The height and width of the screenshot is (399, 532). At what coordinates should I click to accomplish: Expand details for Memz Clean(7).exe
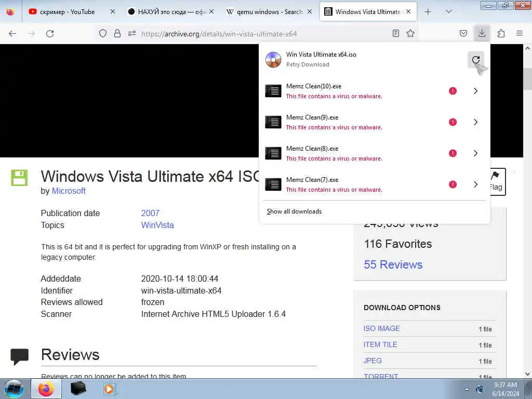pos(476,184)
